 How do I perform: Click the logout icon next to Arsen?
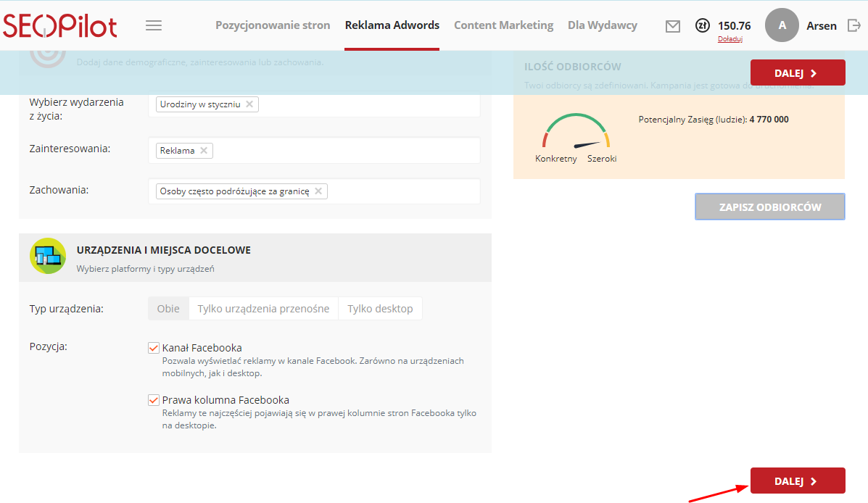(853, 25)
